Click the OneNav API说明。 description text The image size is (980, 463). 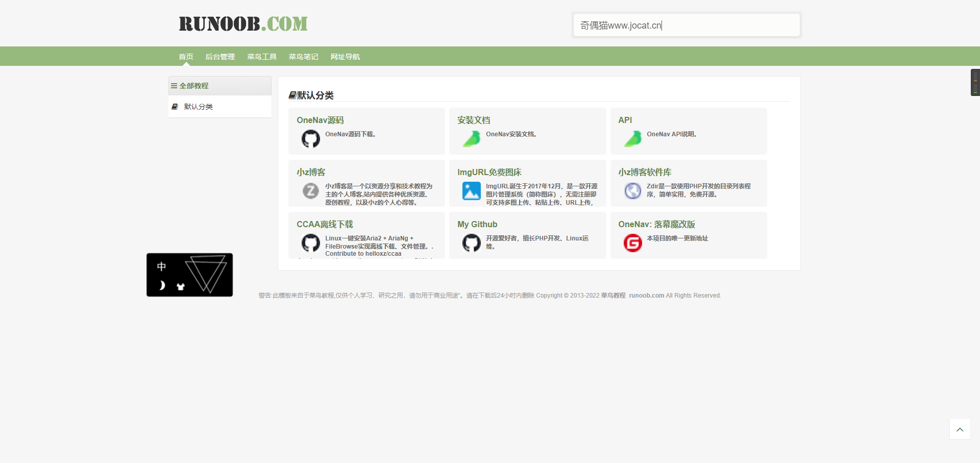672,134
